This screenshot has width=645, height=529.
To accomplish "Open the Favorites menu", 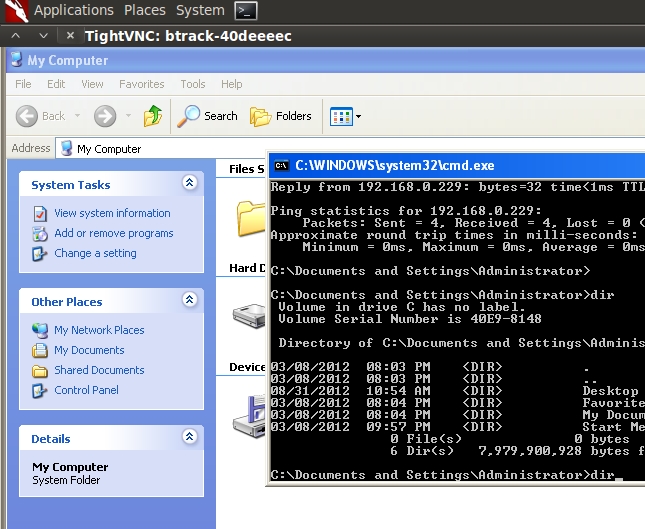I will pyautogui.click(x=142, y=84).
